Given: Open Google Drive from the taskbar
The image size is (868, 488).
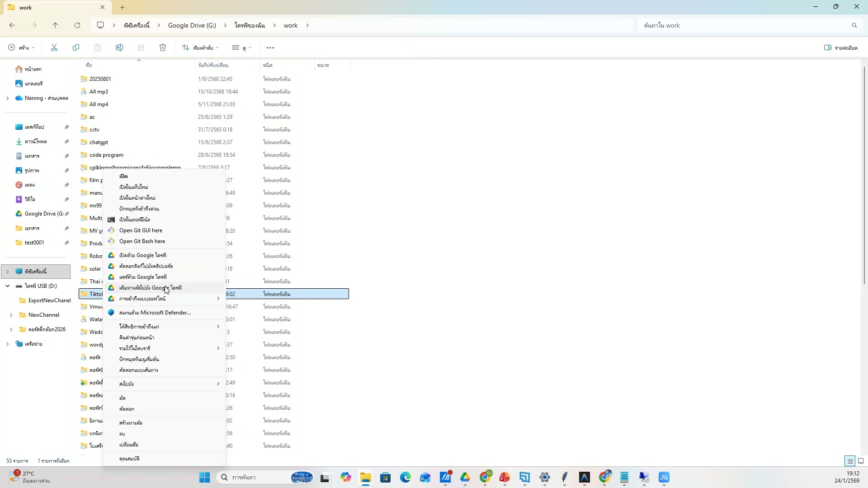Looking at the screenshot, I should (x=465, y=478).
